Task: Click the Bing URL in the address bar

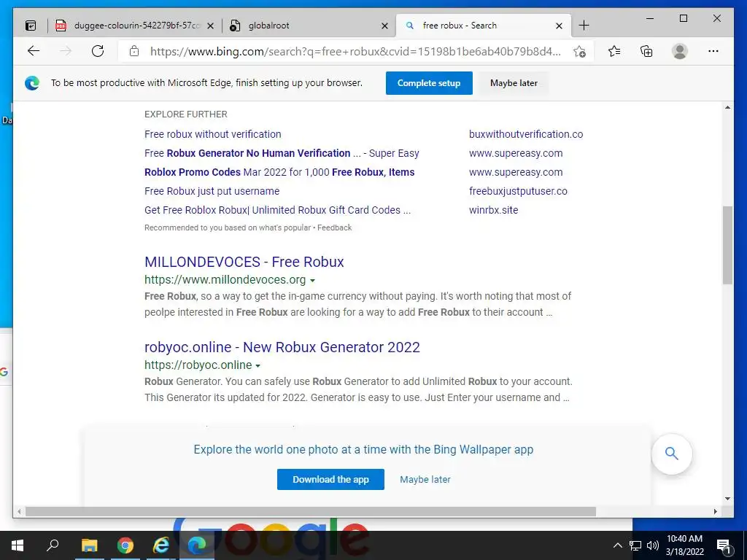Action: click(x=355, y=52)
